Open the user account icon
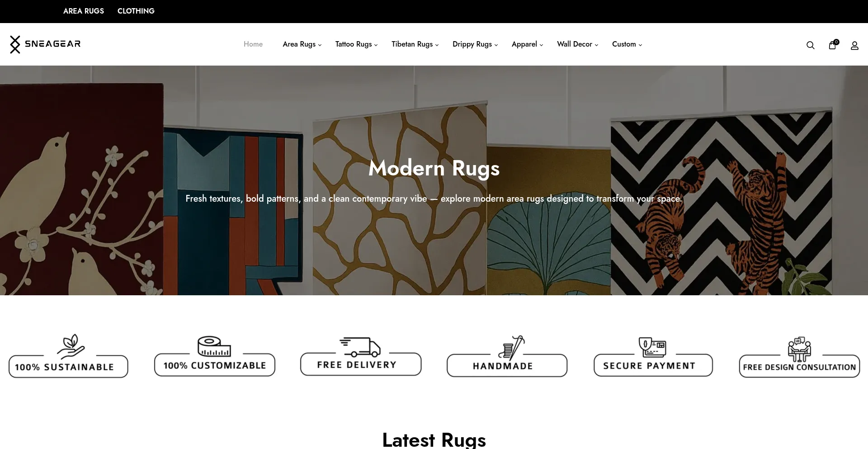Viewport: 868px width, 449px height. (x=854, y=46)
